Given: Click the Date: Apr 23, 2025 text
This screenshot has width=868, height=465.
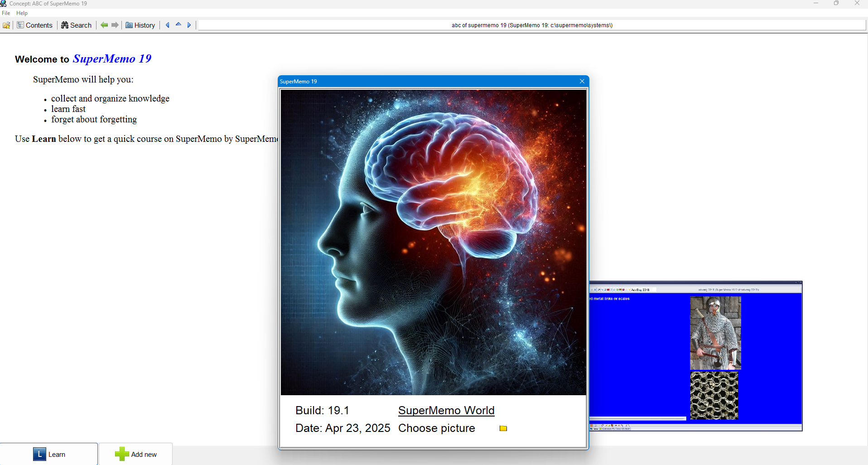Looking at the screenshot, I should pyautogui.click(x=343, y=428).
